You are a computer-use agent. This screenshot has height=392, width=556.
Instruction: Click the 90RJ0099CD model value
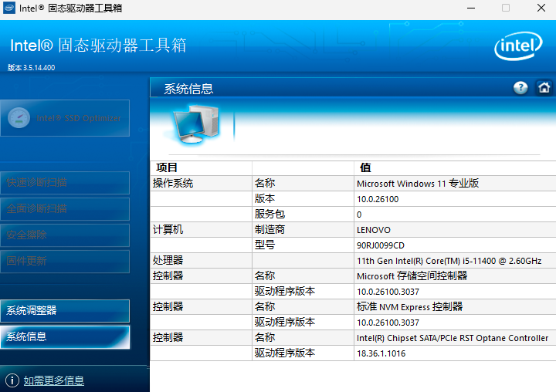(x=381, y=245)
